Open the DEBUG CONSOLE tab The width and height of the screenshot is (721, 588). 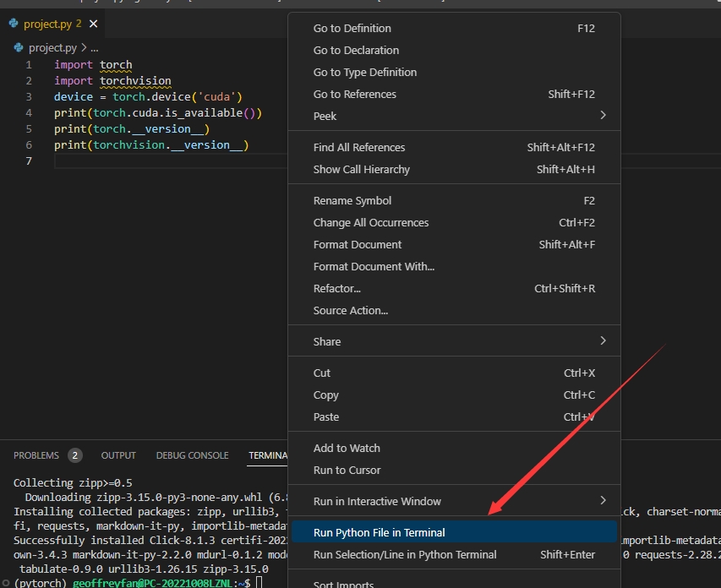point(192,455)
